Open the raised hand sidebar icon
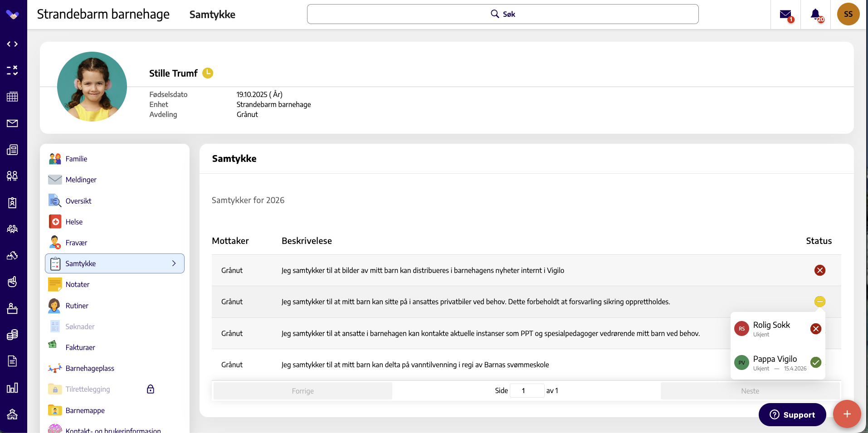Viewport: 868px width, 433px height. [x=12, y=282]
